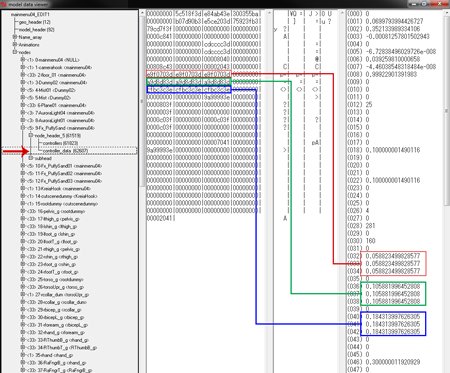This screenshot has width=450, height=373.
Task: Select model_header (92) item
Action: [37, 30]
